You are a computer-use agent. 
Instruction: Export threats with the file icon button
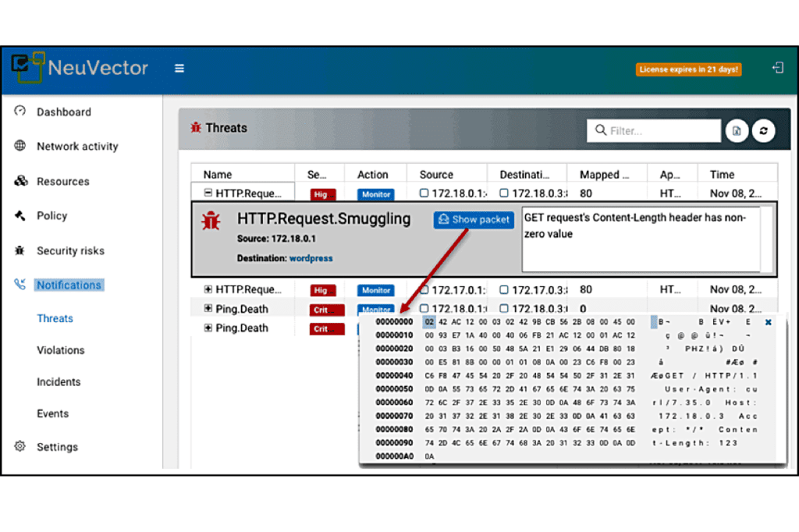(x=737, y=131)
